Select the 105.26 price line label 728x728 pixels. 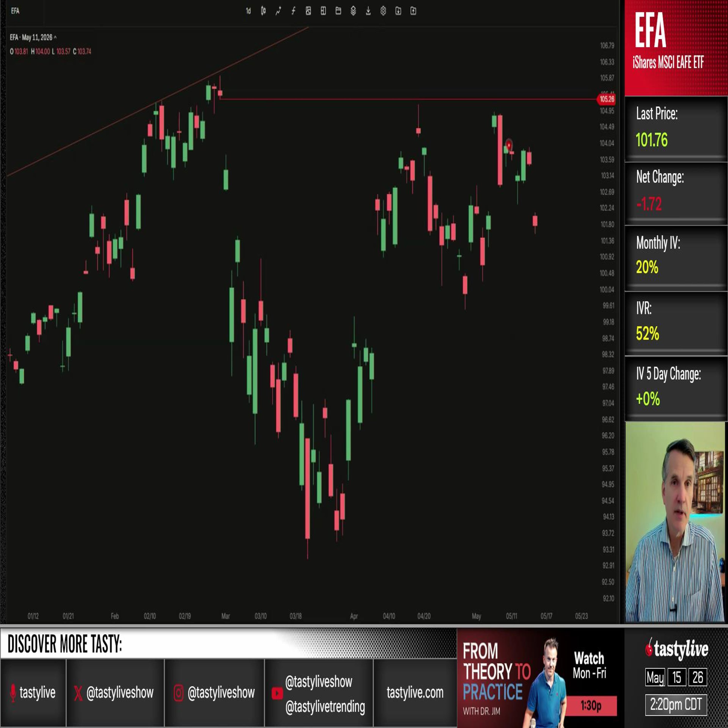point(607,99)
